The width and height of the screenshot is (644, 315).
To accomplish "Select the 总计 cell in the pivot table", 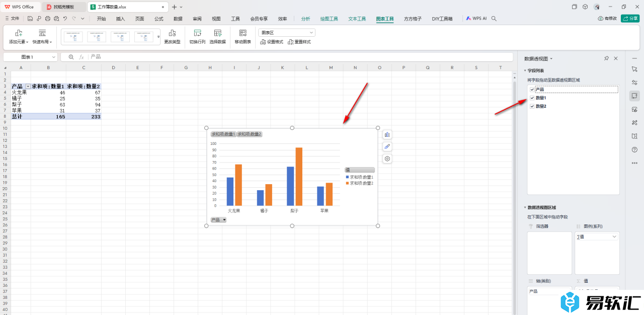I will (x=21, y=116).
